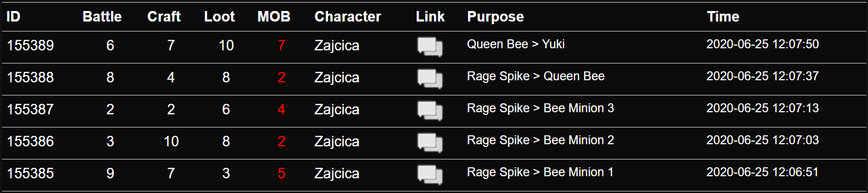Viewport: 868px width, 193px height.
Task: Open chat link icon for roll 155385
Action: pos(430,175)
